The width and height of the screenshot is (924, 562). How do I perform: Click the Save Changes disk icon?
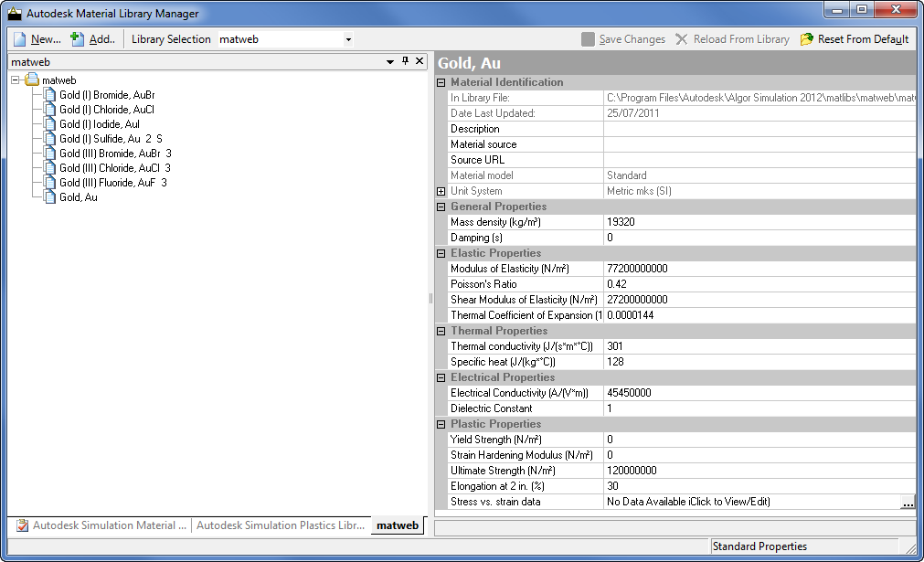588,39
